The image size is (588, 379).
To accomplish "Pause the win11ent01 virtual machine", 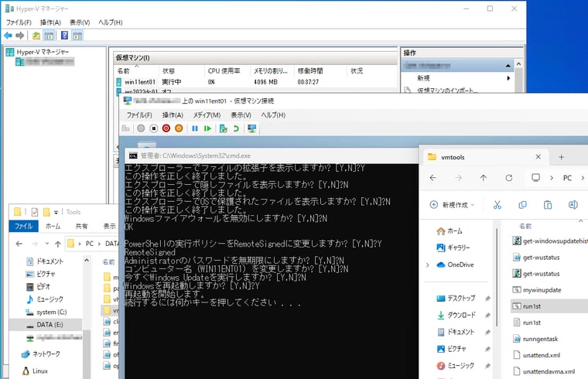I will pos(195,128).
